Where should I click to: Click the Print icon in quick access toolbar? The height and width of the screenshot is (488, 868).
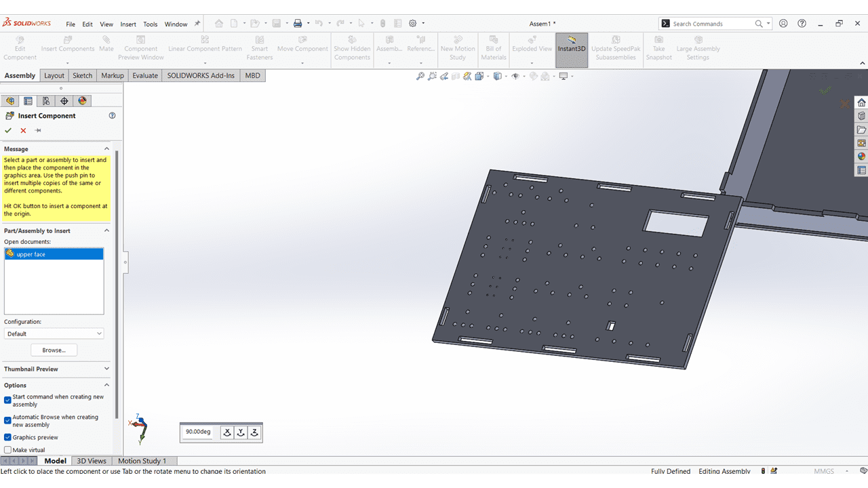tap(297, 23)
